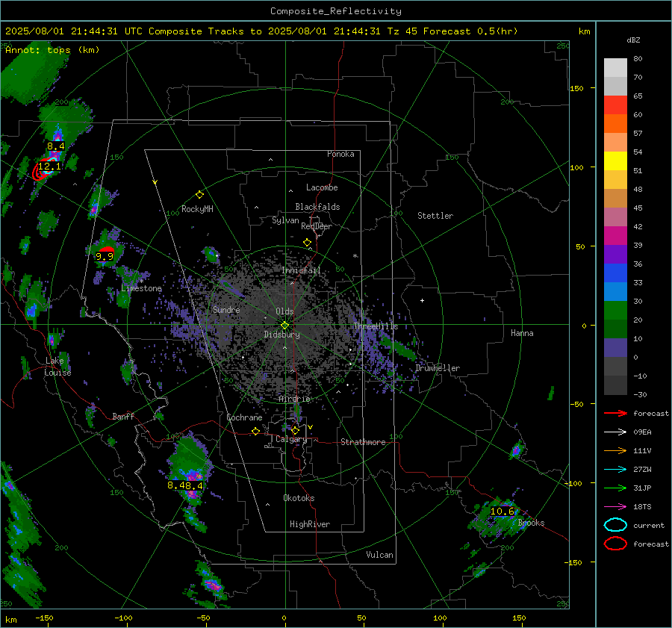This screenshot has height=628, width=672.
Task: Select the red forecast ellipse at storm 12.1
Action: (40, 172)
